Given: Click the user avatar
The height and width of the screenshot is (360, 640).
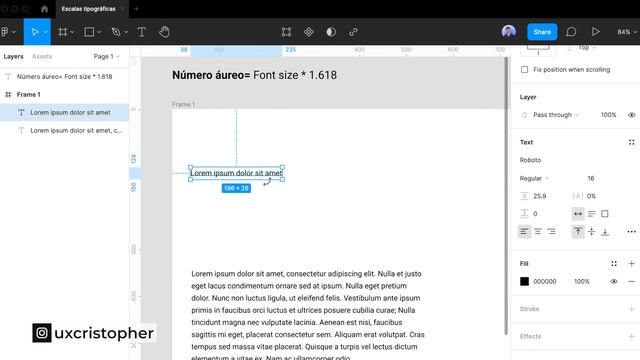Looking at the screenshot, I should click(x=509, y=32).
